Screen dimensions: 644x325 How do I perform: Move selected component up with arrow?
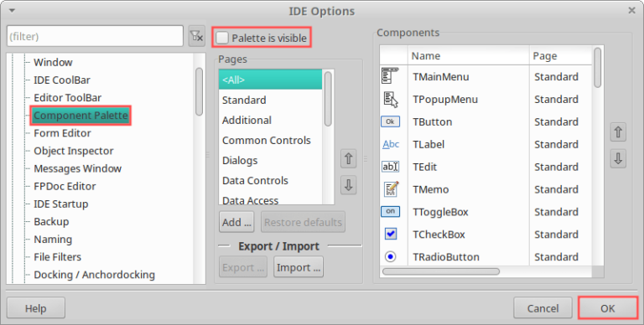click(x=618, y=132)
